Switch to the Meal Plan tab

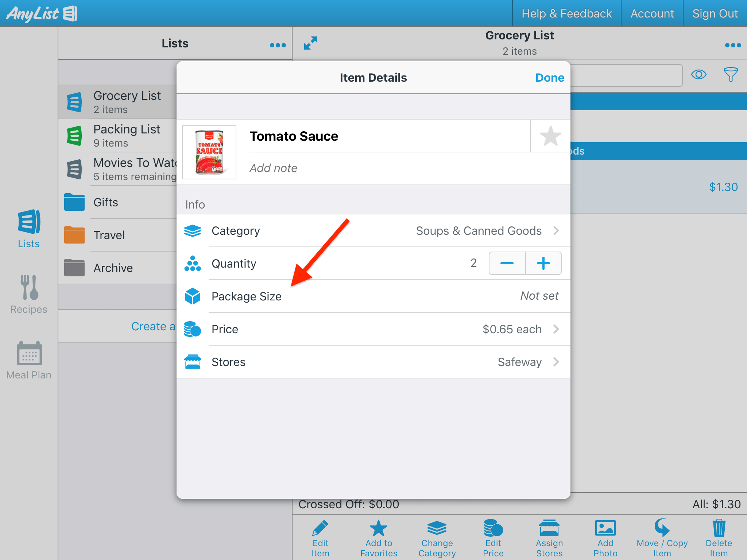tap(29, 360)
